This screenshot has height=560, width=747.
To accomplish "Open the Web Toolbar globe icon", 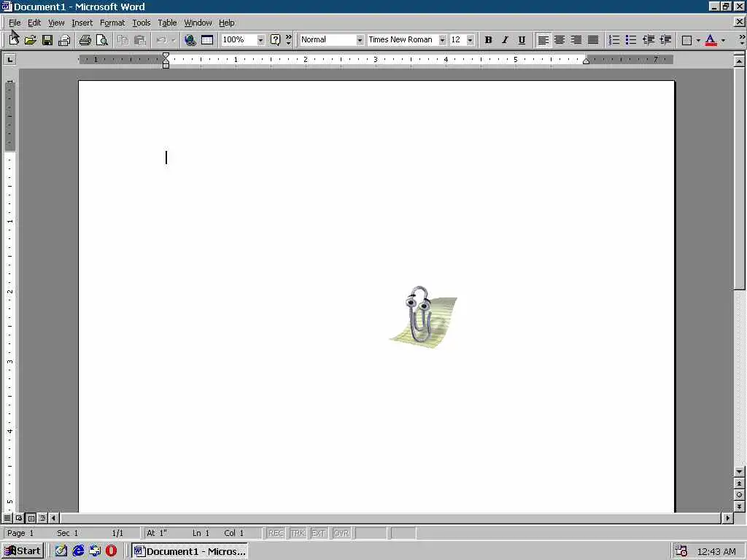I will tap(190, 40).
